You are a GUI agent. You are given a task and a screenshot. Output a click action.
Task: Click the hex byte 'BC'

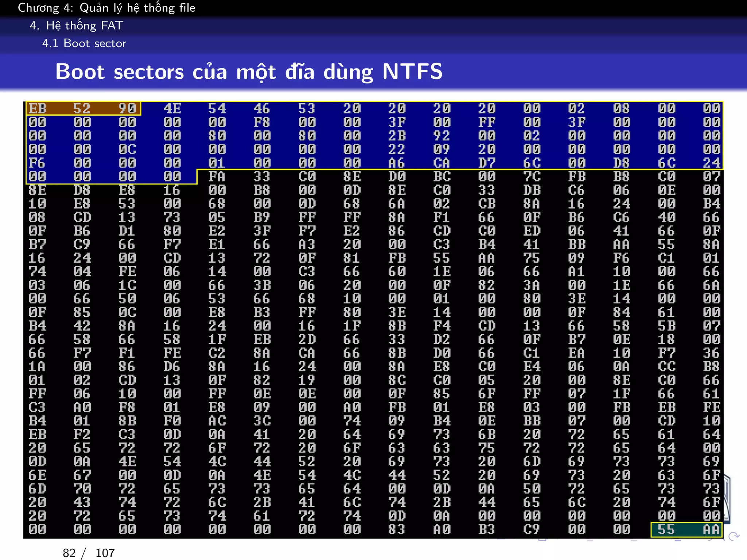tap(442, 177)
